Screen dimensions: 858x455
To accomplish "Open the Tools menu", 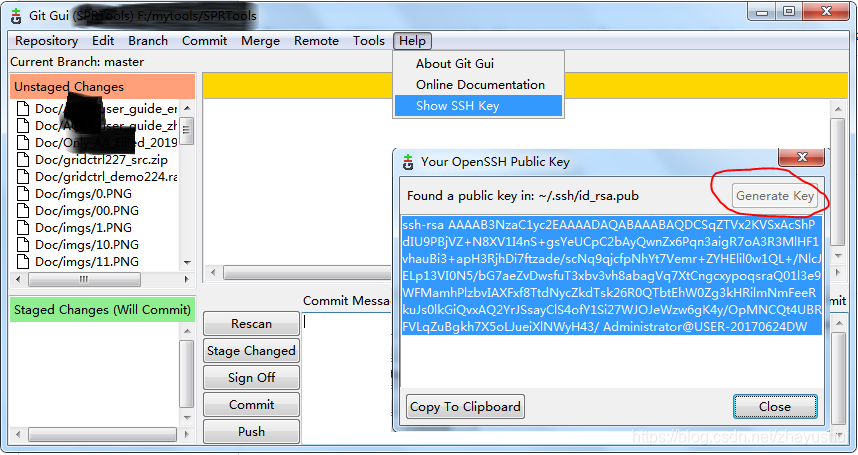I will [x=368, y=41].
